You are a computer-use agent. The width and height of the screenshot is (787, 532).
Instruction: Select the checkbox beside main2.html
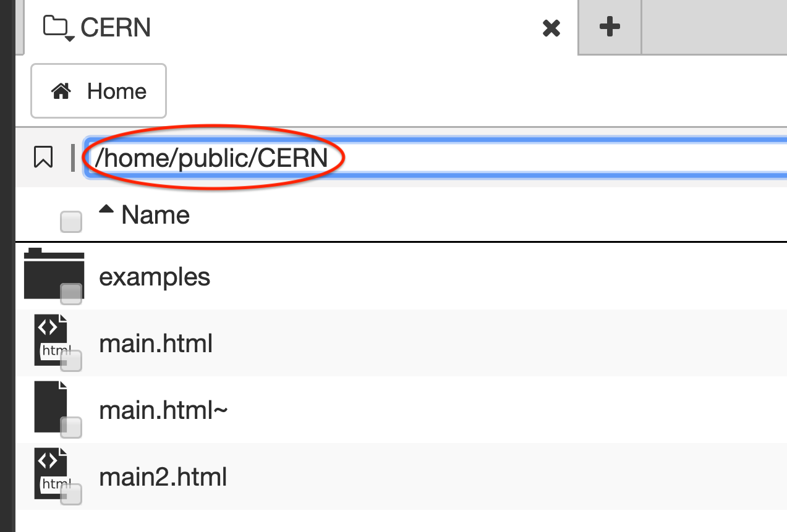[71, 494]
